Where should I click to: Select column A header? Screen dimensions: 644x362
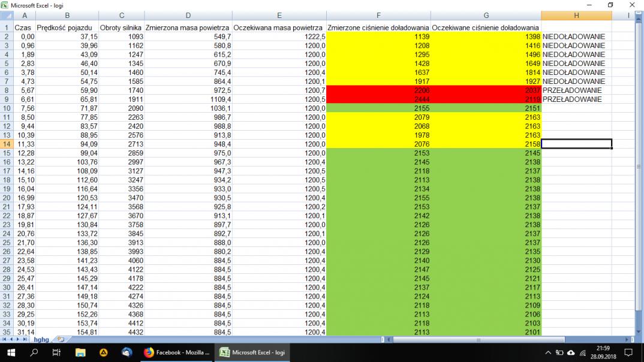[x=25, y=16]
